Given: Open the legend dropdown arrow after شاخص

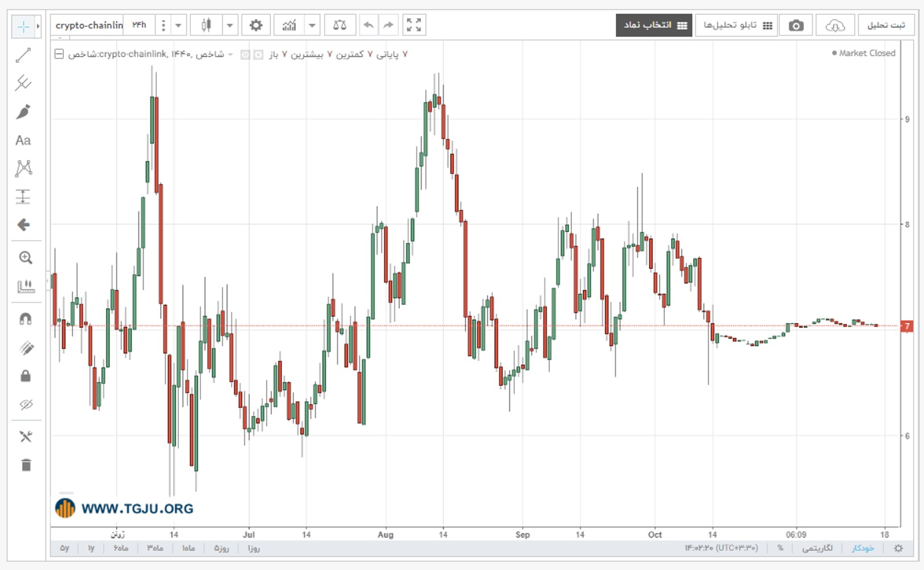Looking at the screenshot, I should 231,55.
